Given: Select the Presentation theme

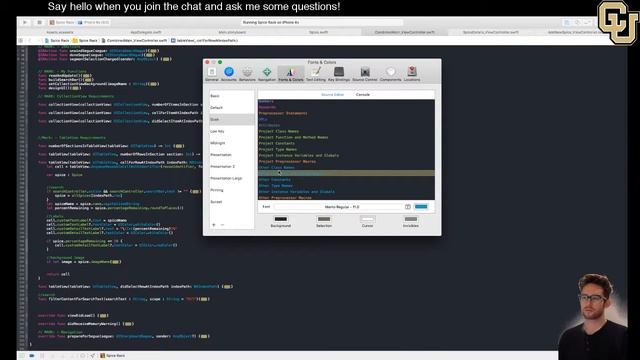Looking at the screenshot, I should (x=231, y=155).
